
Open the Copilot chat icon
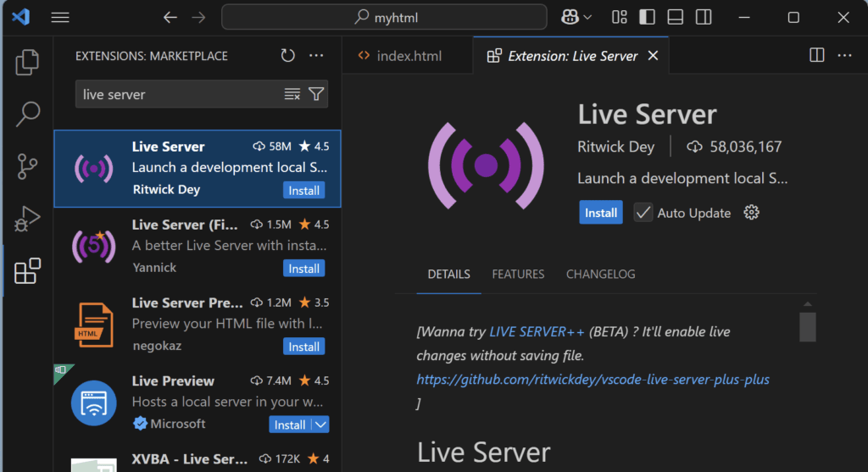(x=570, y=17)
